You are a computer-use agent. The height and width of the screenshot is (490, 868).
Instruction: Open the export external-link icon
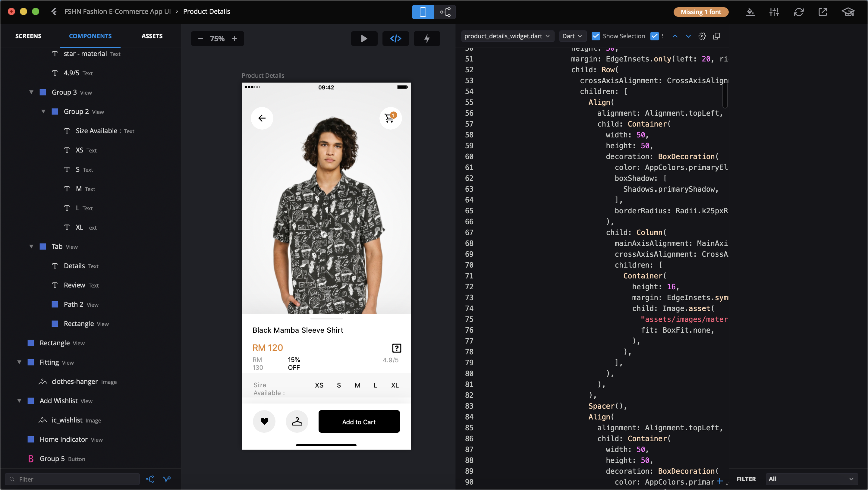822,12
